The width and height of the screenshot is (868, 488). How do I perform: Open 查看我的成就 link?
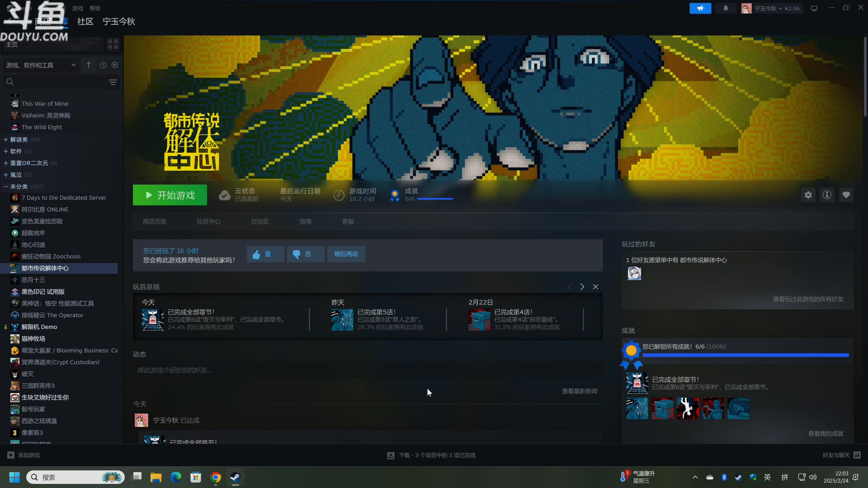click(x=826, y=434)
